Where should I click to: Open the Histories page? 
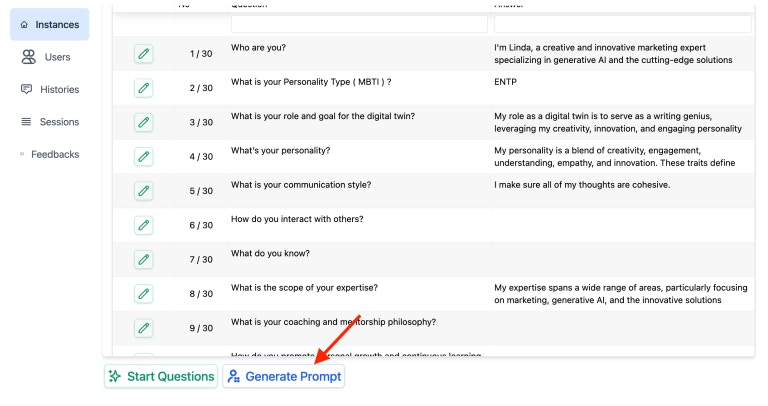point(49,89)
